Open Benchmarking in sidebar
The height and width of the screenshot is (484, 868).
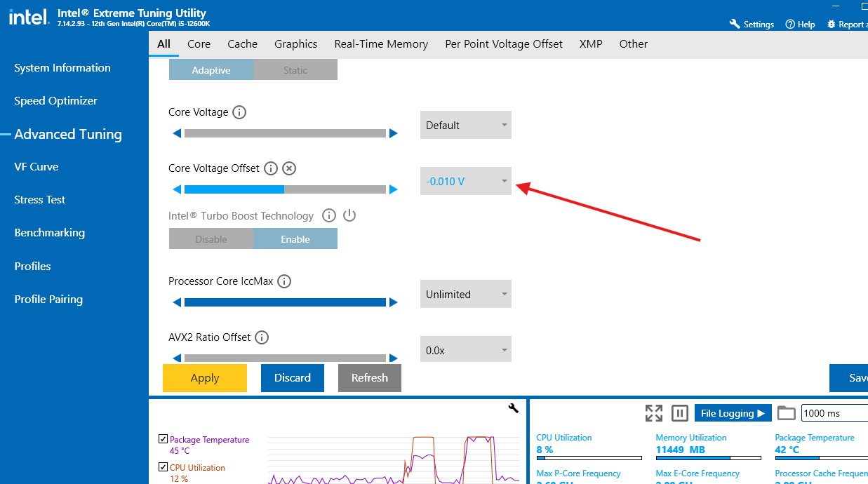[x=49, y=233]
